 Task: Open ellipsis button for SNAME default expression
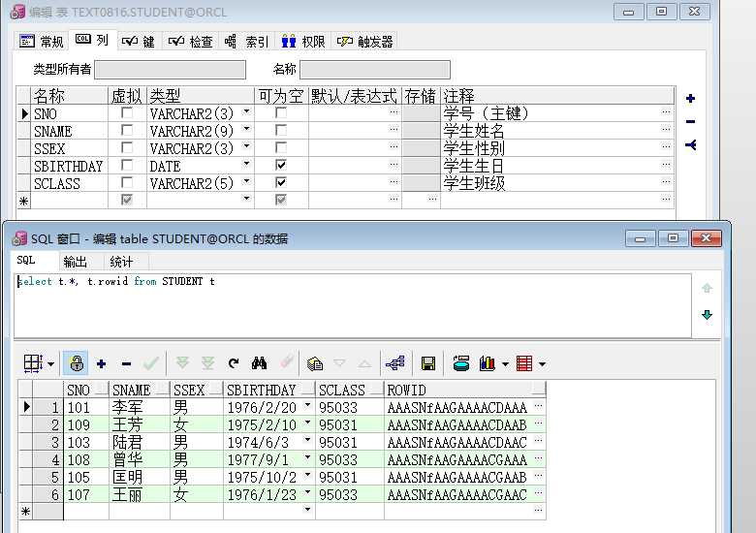click(x=394, y=130)
